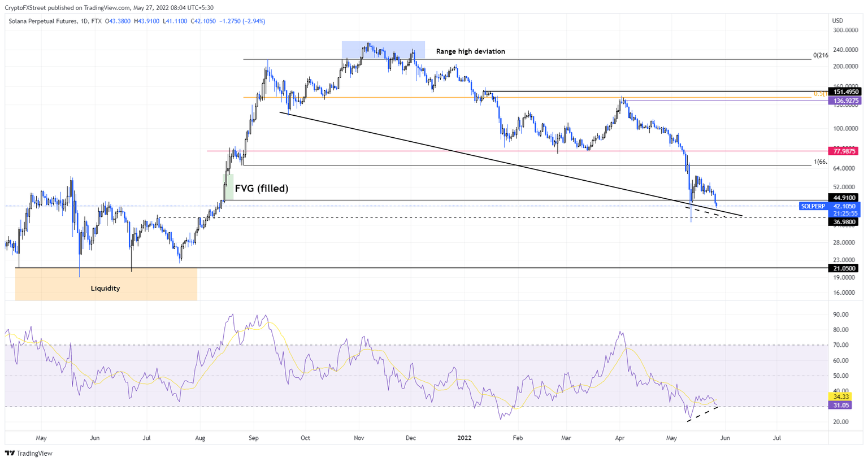Click the yellow 34.33 RSI value badge

click(841, 398)
